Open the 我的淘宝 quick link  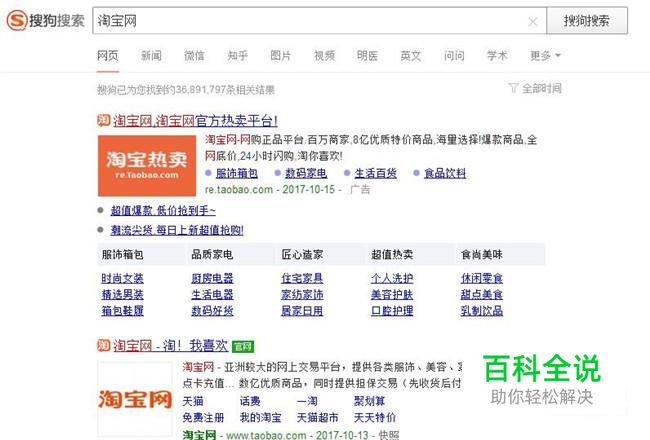(x=260, y=417)
